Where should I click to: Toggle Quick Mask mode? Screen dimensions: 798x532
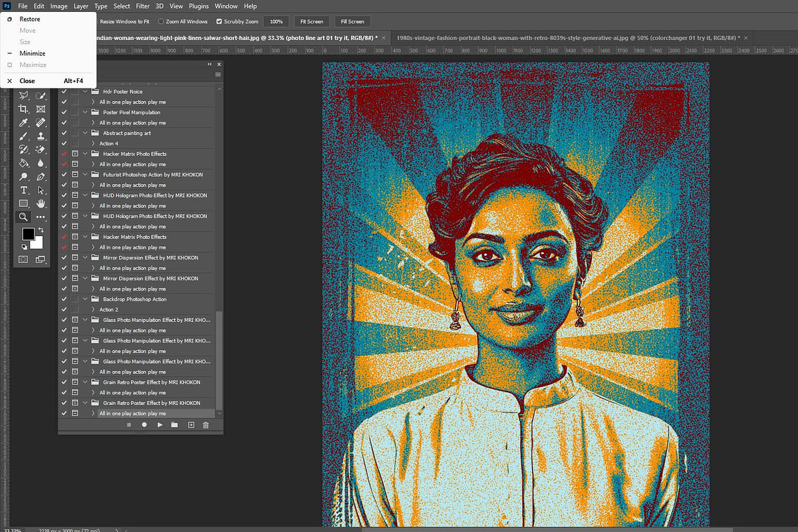click(x=23, y=259)
